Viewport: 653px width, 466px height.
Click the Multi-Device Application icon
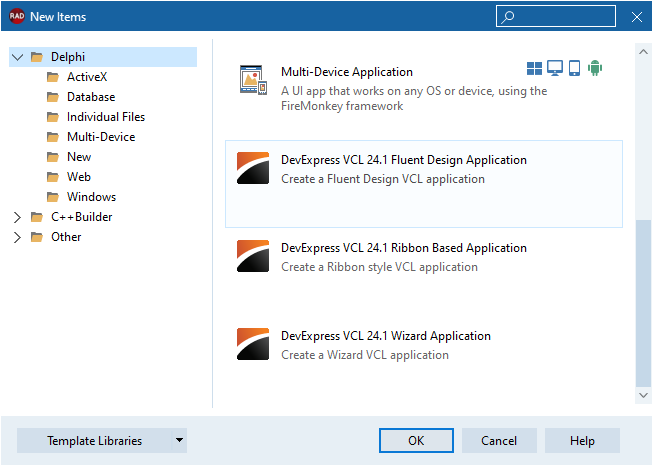point(253,80)
